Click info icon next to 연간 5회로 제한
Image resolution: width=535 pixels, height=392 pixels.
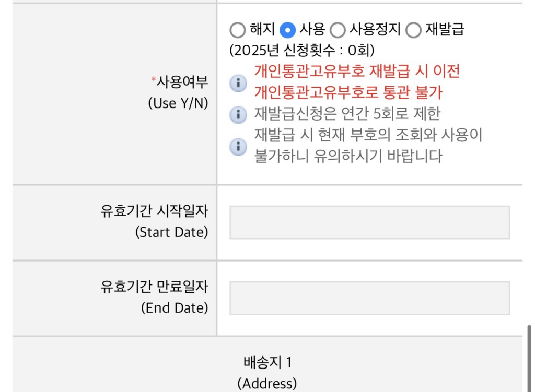click(x=238, y=114)
